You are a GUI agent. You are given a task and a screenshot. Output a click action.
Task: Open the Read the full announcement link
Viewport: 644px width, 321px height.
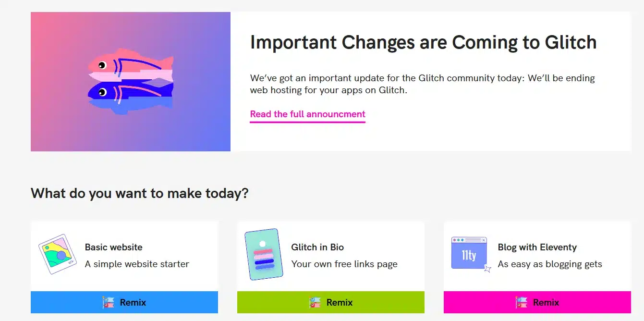click(x=307, y=114)
